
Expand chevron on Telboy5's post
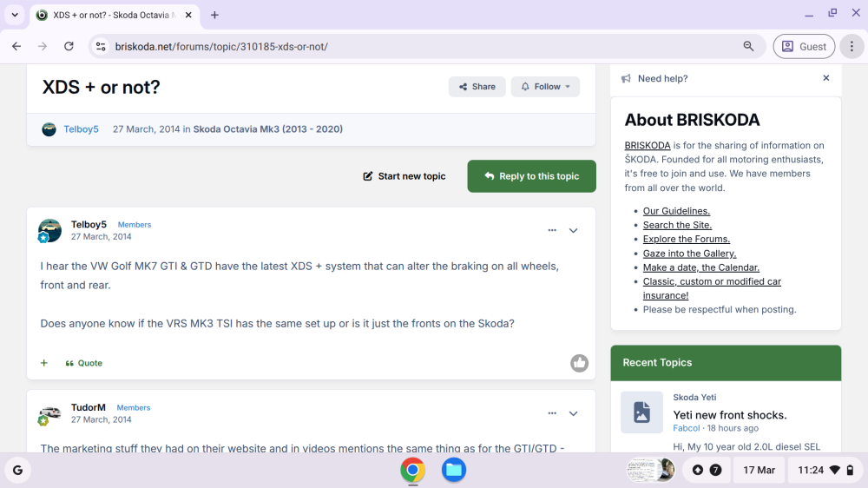coord(574,230)
